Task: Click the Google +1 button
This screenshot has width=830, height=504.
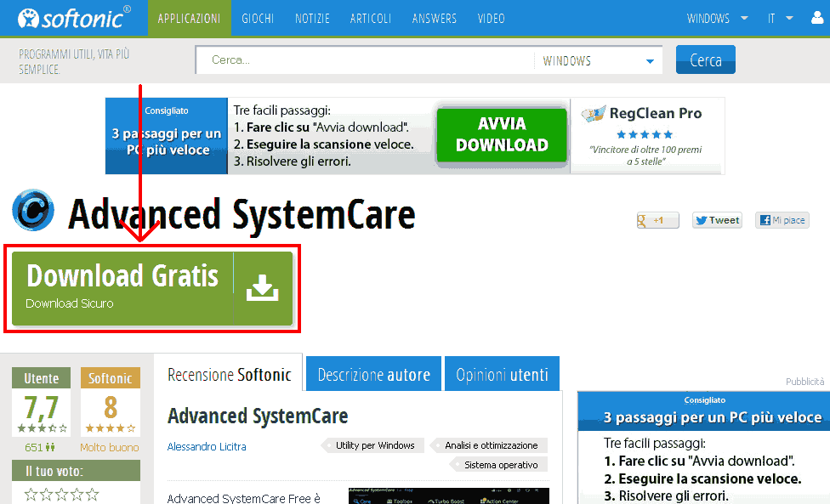Action: [658, 220]
